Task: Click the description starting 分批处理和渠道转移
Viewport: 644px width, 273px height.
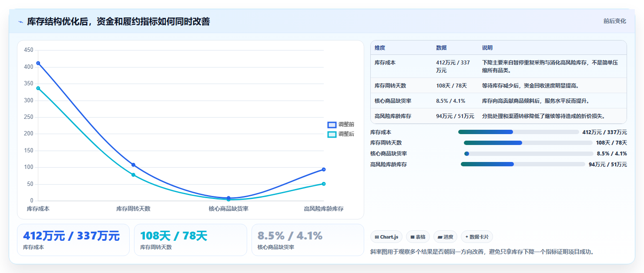Action: [543, 116]
